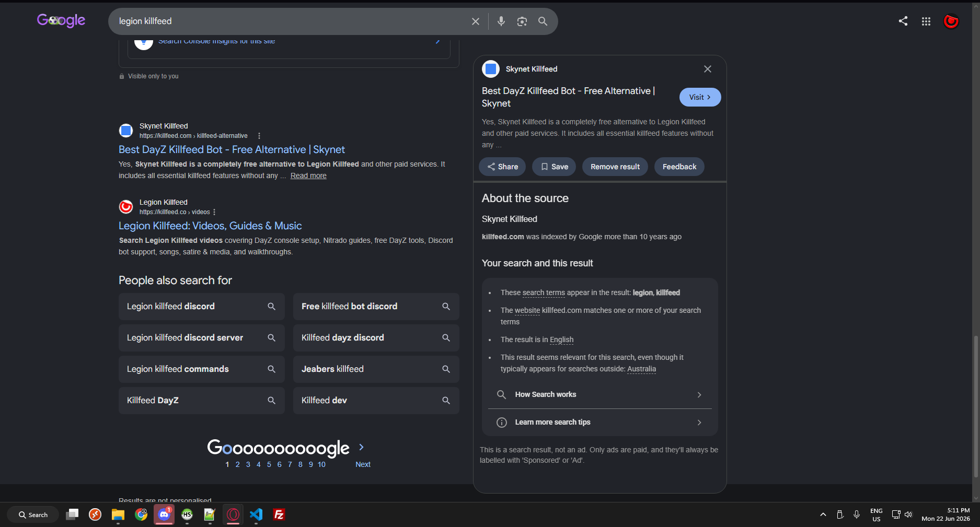Click Read more on Skynet snippet

tap(308, 176)
